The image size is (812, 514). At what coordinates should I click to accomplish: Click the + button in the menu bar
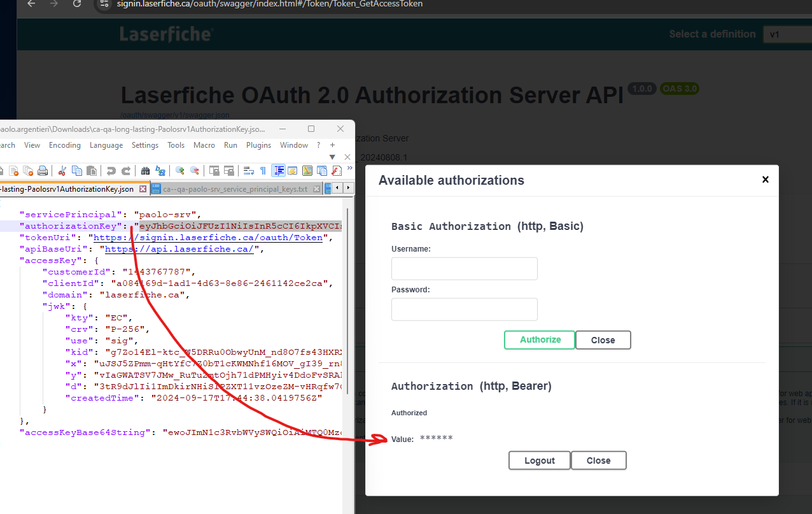pyautogui.click(x=332, y=145)
